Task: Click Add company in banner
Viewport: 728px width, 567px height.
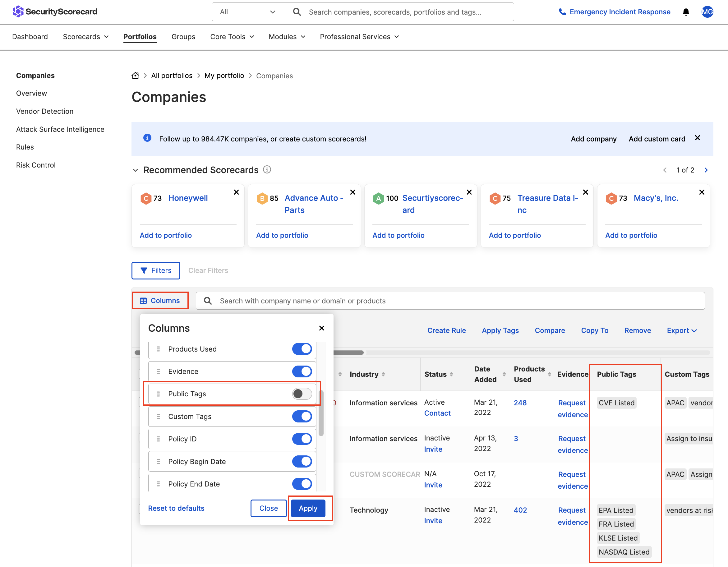Action: 594,139
